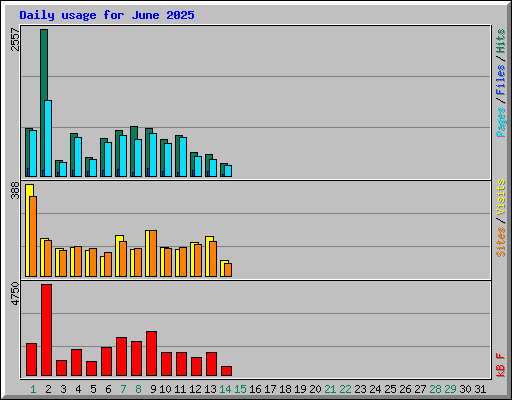This screenshot has height=400, width=512.
Task: Click the Sites legend label
Action: (x=501, y=242)
